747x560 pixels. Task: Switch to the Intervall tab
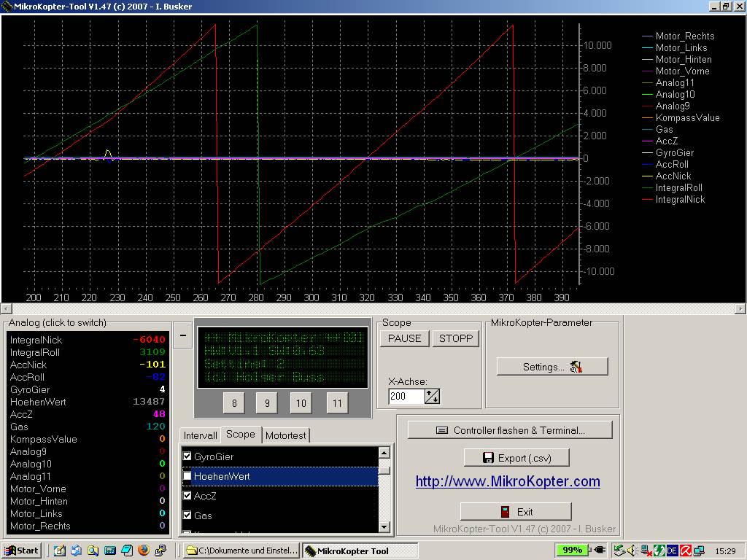200,435
